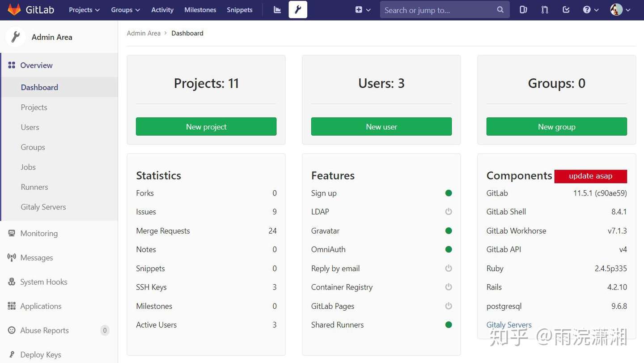Viewport: 644px width, 363px height.
Task: Click the Monitoring sidebar icon
Action: tap(12, 233)
